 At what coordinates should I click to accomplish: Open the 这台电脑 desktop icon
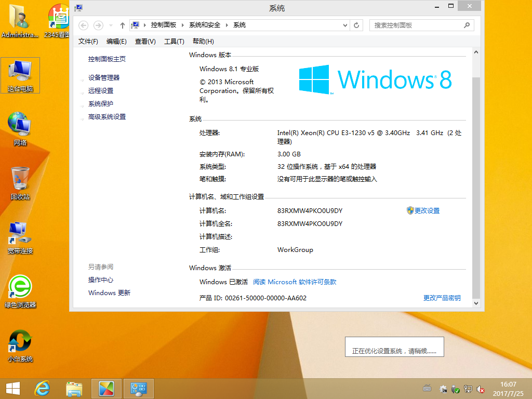coord(20,75)
